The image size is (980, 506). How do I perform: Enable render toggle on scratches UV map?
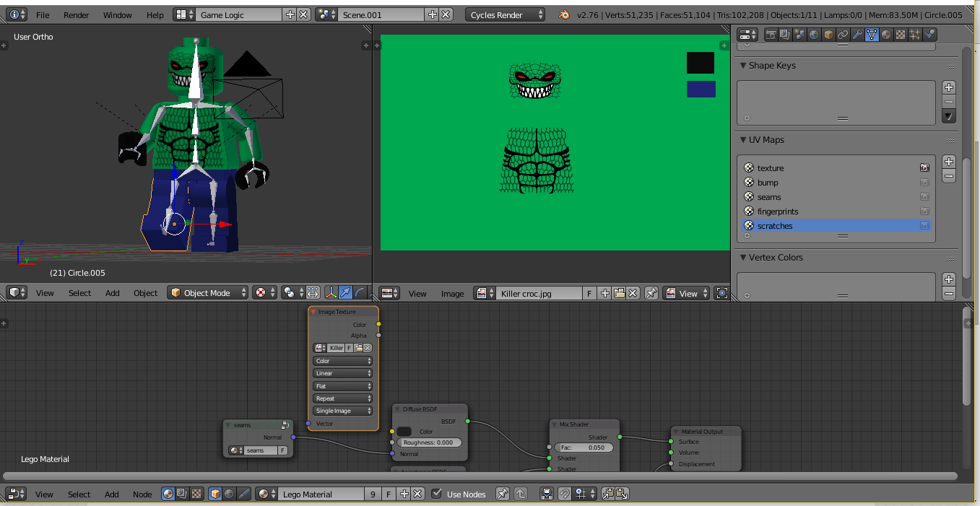click(x=925, y=225)
